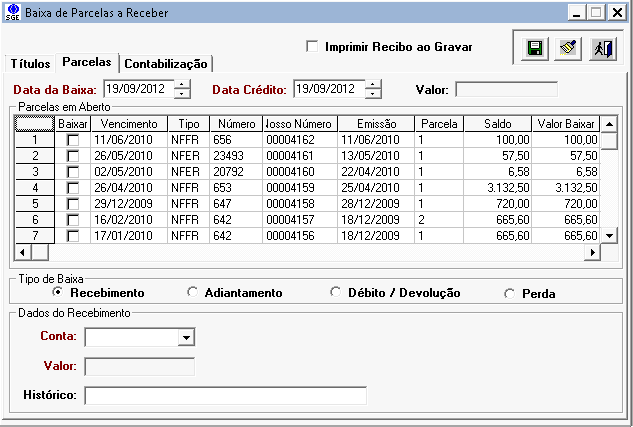The width and height of the screenshot is (633, 427).
Task: Click the SGE application icon in title bar
Action: coord(11,13)
